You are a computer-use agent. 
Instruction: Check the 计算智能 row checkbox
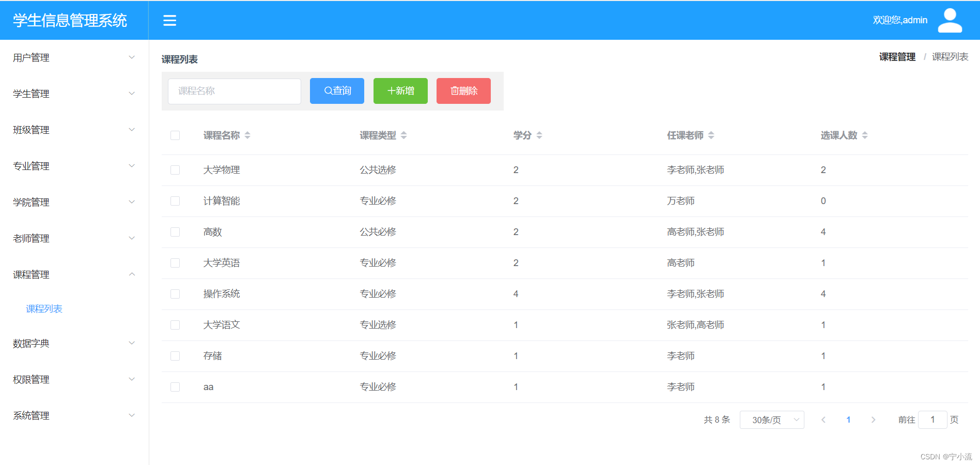175,201
